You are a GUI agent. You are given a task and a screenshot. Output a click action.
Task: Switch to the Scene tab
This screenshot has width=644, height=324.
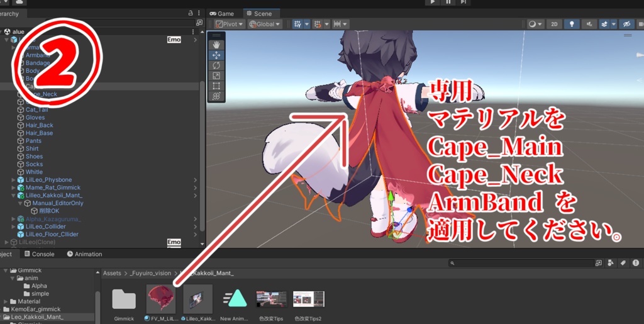259,14
